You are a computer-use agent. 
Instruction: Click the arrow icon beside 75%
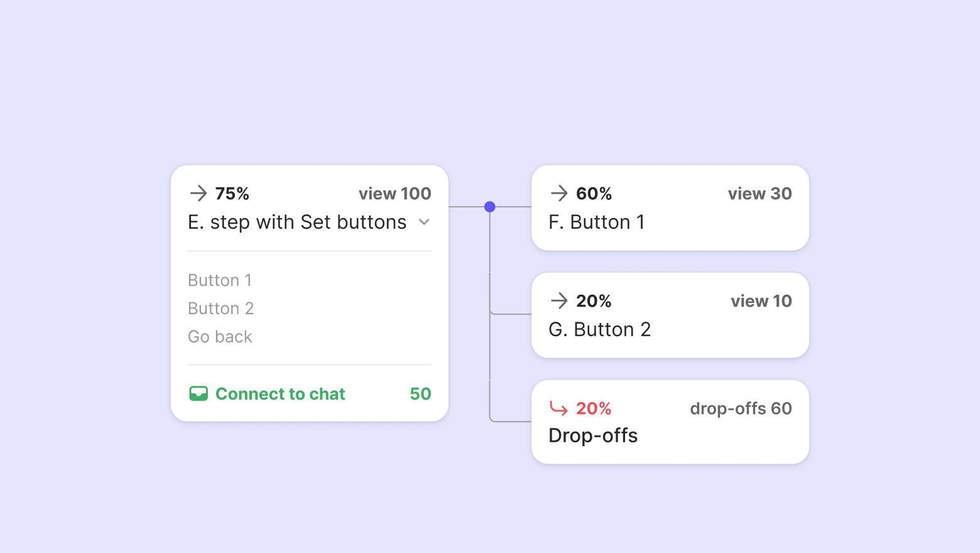pyautogui.click(x=198, y=193)
